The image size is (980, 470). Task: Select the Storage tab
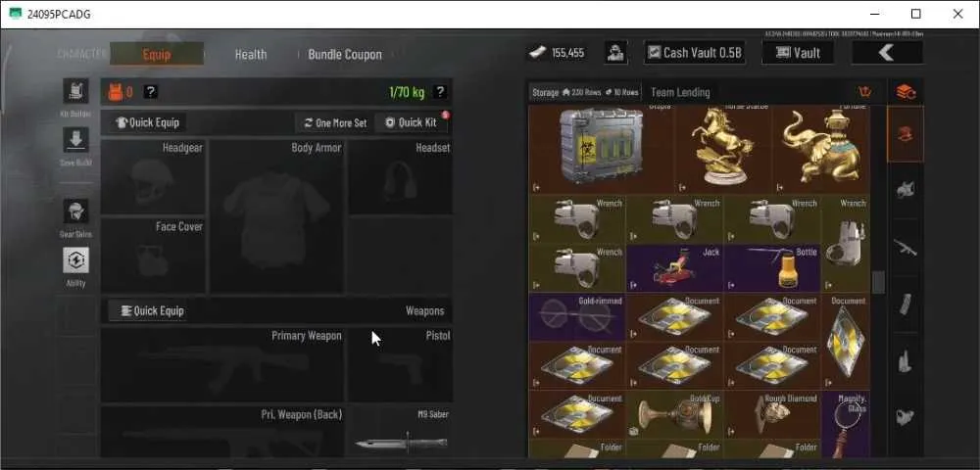point(585,92)
